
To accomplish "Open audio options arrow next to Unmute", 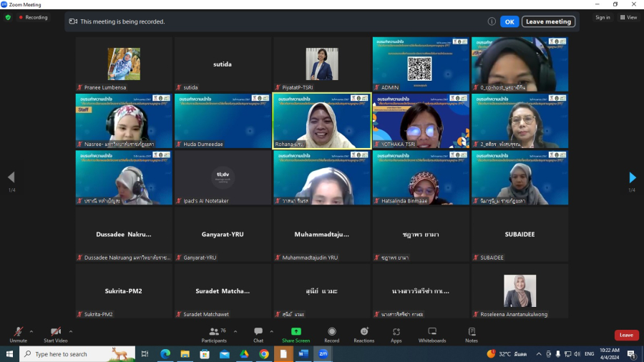I will pyautogui.click(x=31, y=331).
